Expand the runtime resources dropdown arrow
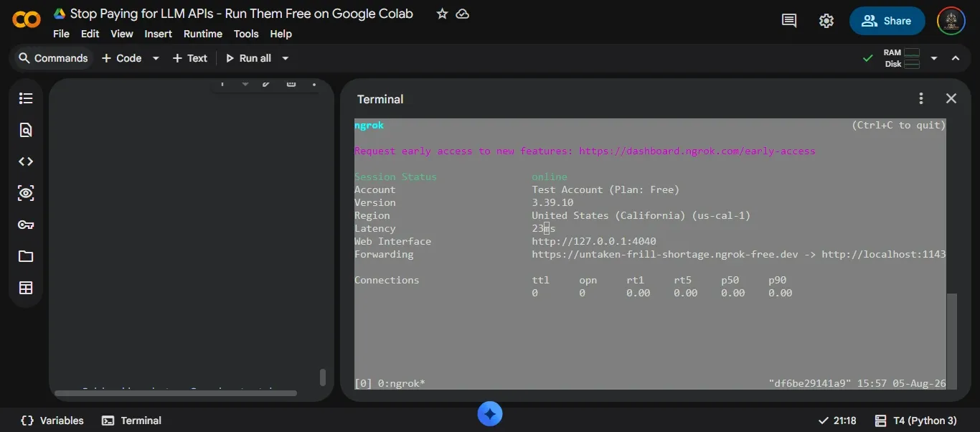The height and width of the screenshot is (432, 980). pyautogui.click(x=934, y=58)
